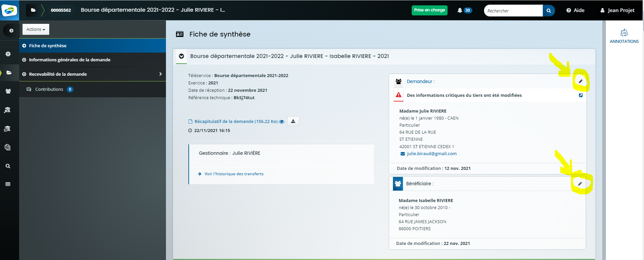Open the ANNOTATIONS panel
This screenshot has width=644, height=260.
tap(624, 36)
